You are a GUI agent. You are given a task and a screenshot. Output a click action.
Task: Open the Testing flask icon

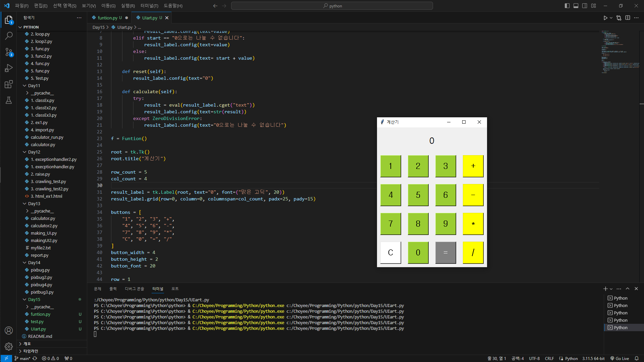coord(9,100)
